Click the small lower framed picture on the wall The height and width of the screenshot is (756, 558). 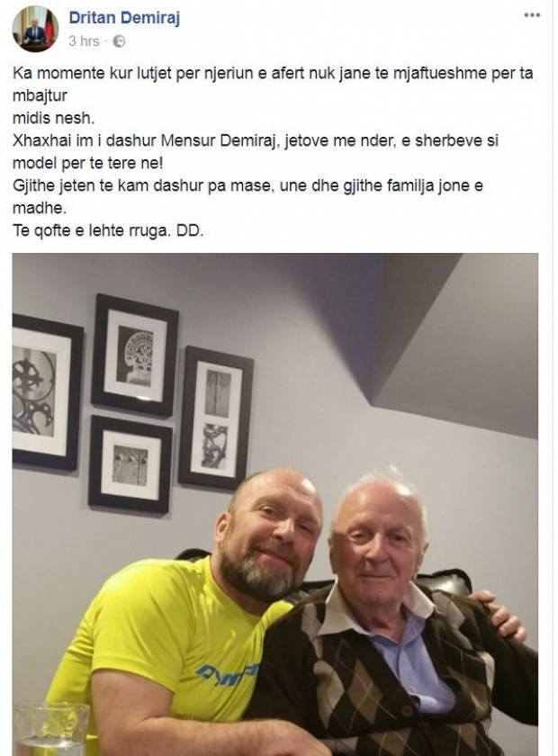[130, 463]
